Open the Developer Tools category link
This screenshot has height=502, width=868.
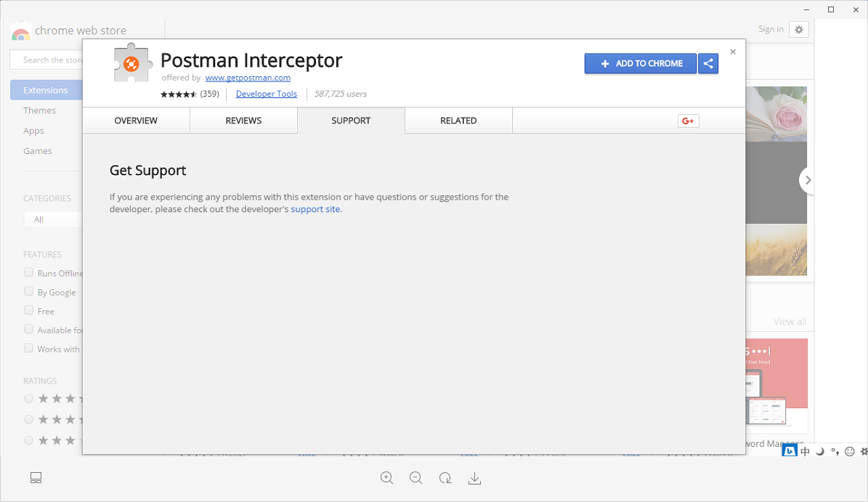tap(267, 94)
